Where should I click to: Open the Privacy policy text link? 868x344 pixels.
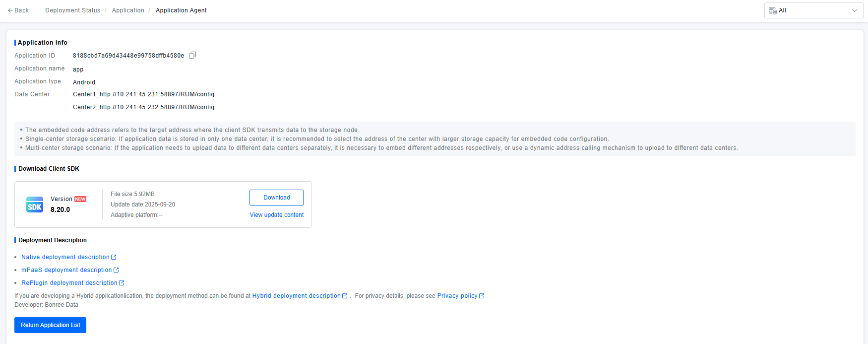coord(457,296)
